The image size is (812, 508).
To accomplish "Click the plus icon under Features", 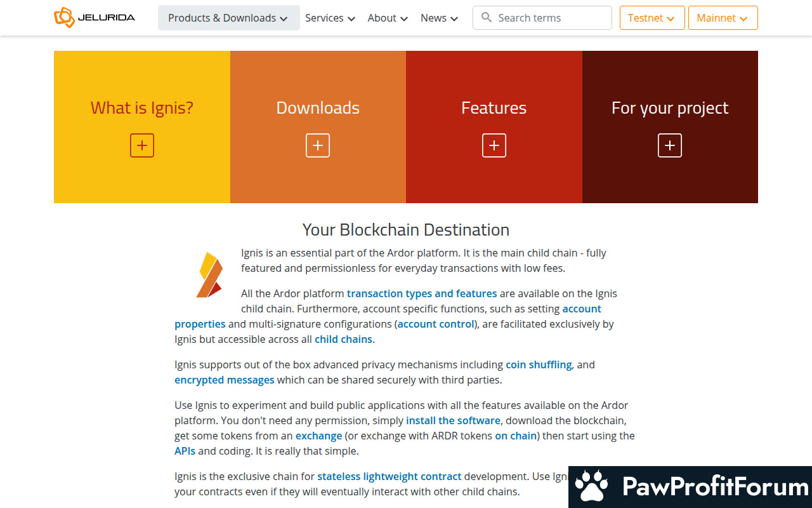I will [x=494, y=145].
